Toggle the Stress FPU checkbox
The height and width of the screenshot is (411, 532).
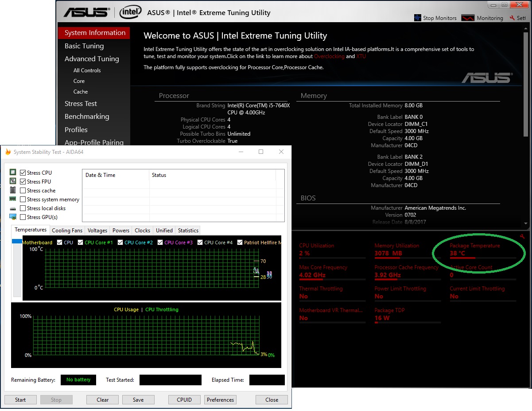click(23, 182)
